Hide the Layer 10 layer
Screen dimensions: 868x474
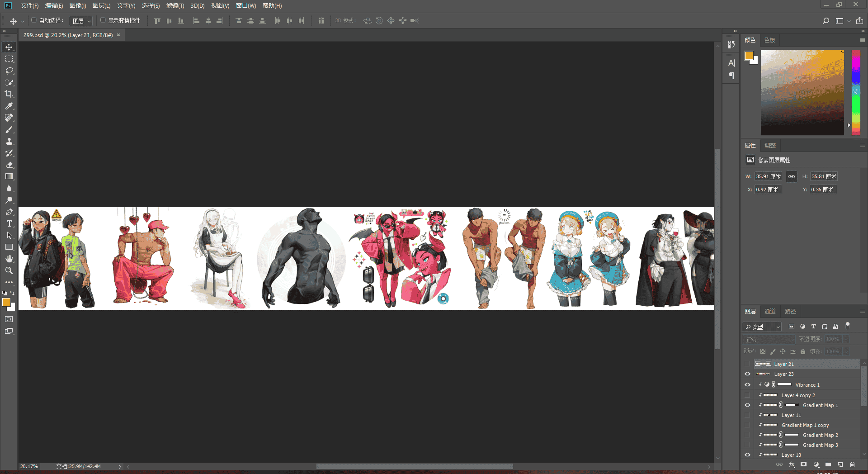point(747,455)
